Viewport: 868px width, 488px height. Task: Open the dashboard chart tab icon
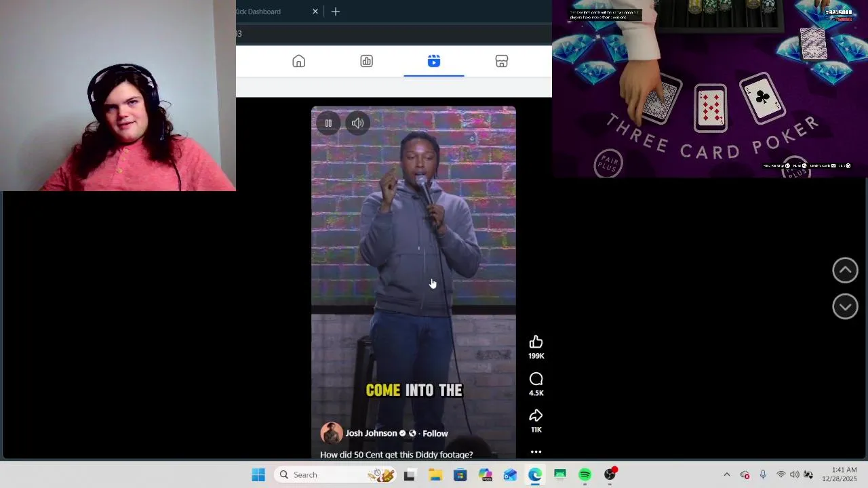pos(366,62)
